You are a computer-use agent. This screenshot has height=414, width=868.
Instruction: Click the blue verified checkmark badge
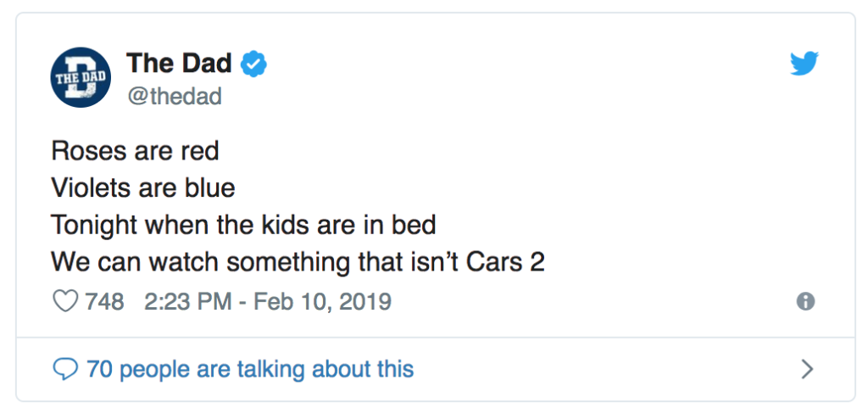(253, 64)
